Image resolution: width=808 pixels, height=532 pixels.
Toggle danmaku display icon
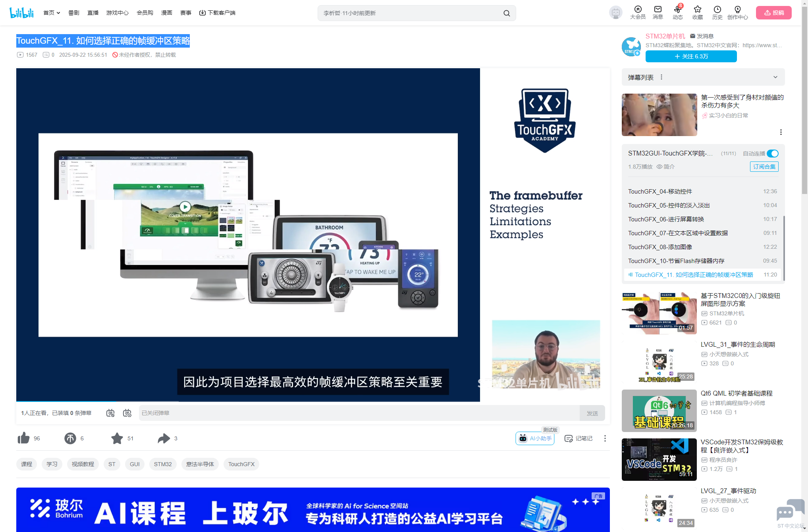coord(110,413)
